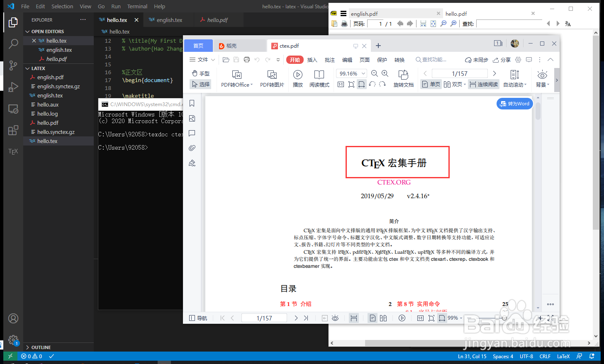
Task: Switch to the Insert ribbon tab in WPS
Action: [x=312, y=60]
